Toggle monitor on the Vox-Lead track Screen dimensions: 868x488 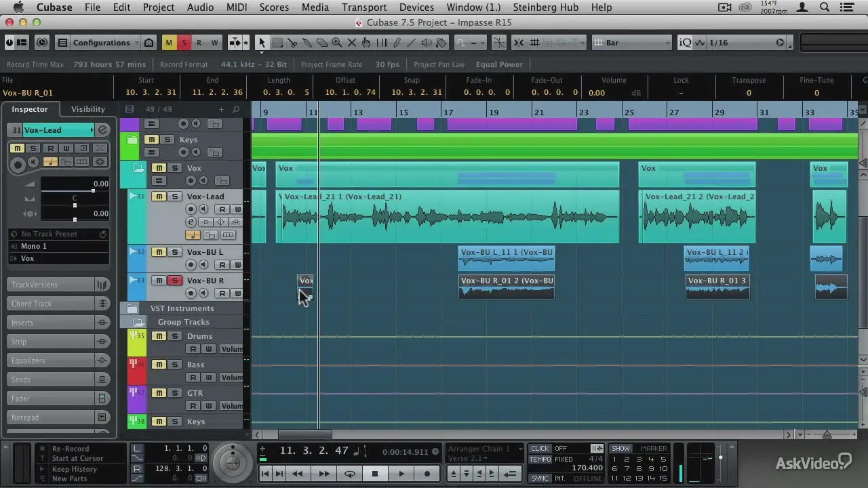205,209
